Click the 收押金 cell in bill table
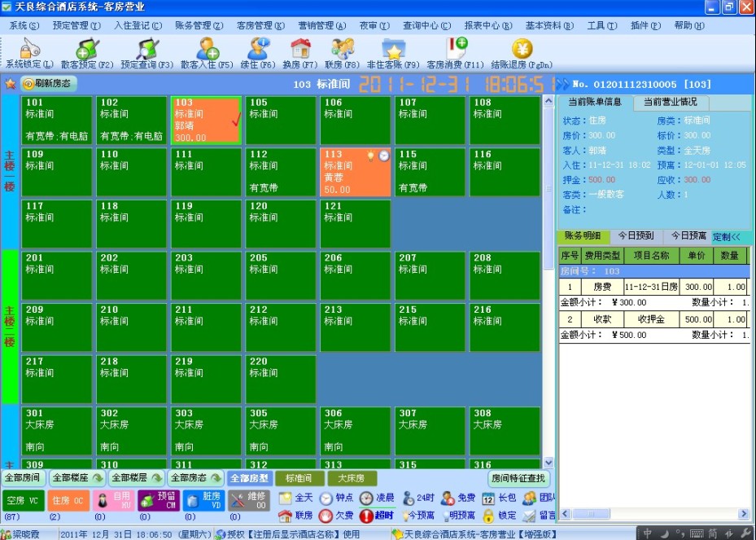This screenshot has width=756, height=540. coord(651,319)
